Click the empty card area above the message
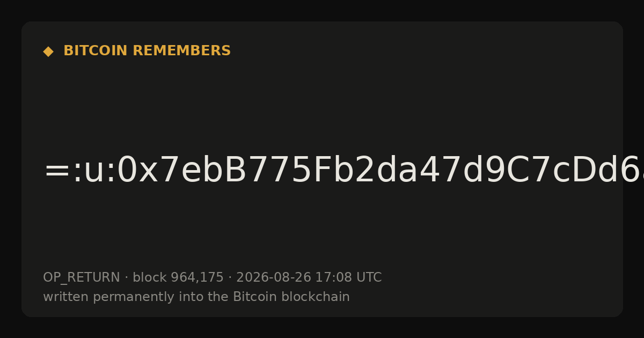The width and height of the screenshot is (644, 338). pos(322,107)
